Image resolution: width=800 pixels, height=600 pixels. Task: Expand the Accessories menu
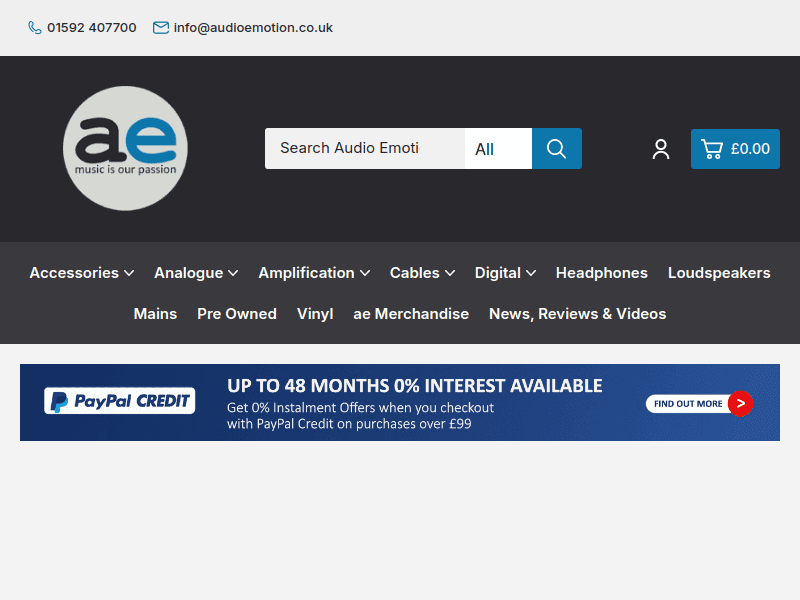click(81, 273)
